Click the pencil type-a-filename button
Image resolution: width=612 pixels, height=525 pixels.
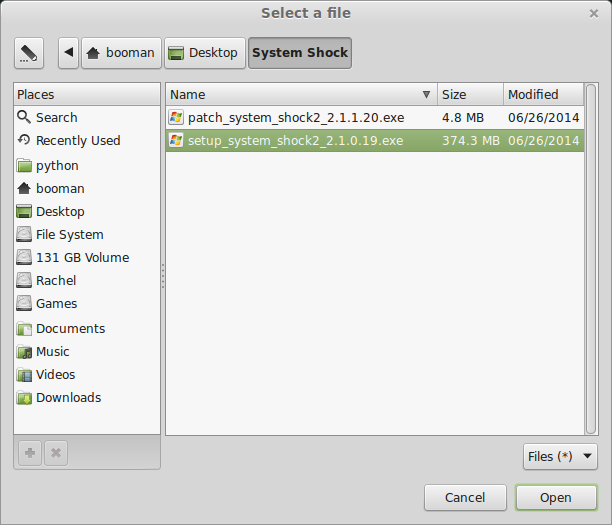(x=29, y=53)
